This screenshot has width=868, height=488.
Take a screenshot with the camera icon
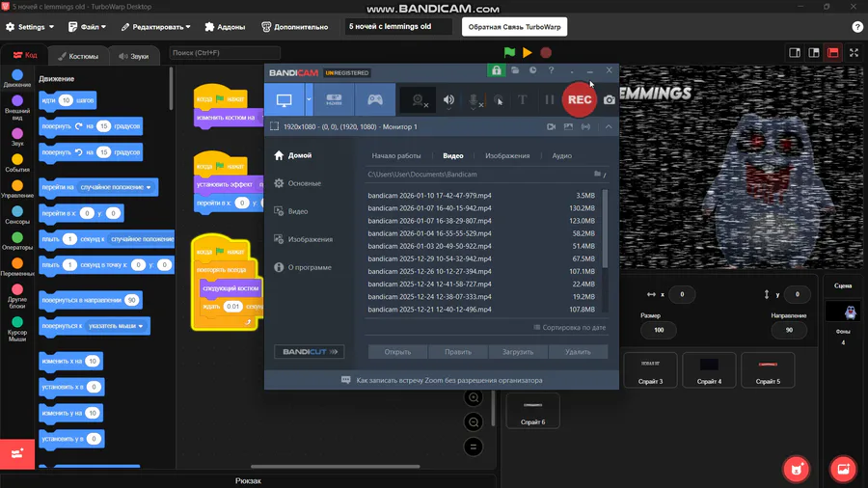point(610,100)
